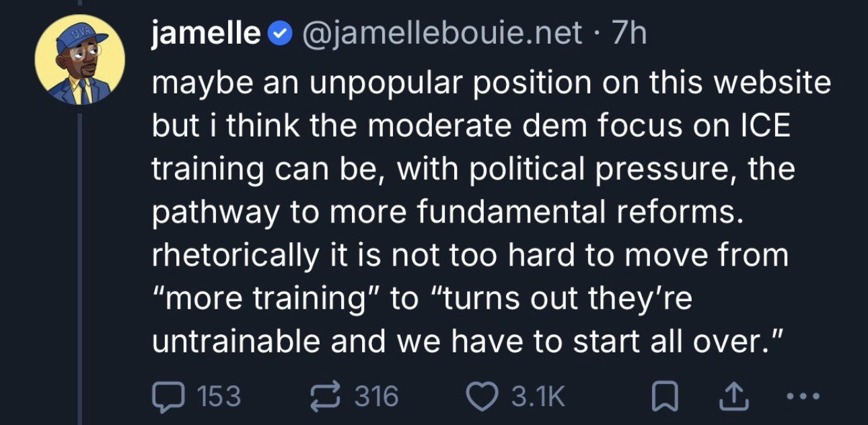Viewport: 868px width, 425px height.
Task: Click the "7h" post timestamp
Action: [x=629, y=34]
